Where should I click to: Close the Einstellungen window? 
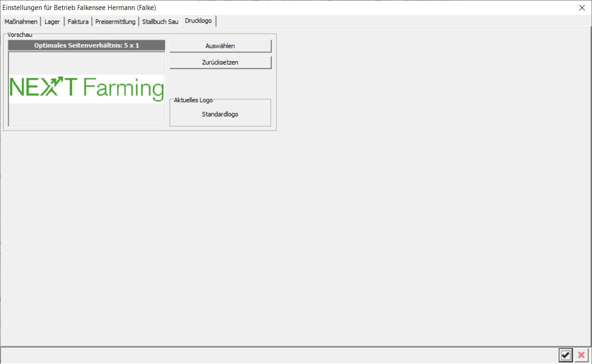coord(582,8)
